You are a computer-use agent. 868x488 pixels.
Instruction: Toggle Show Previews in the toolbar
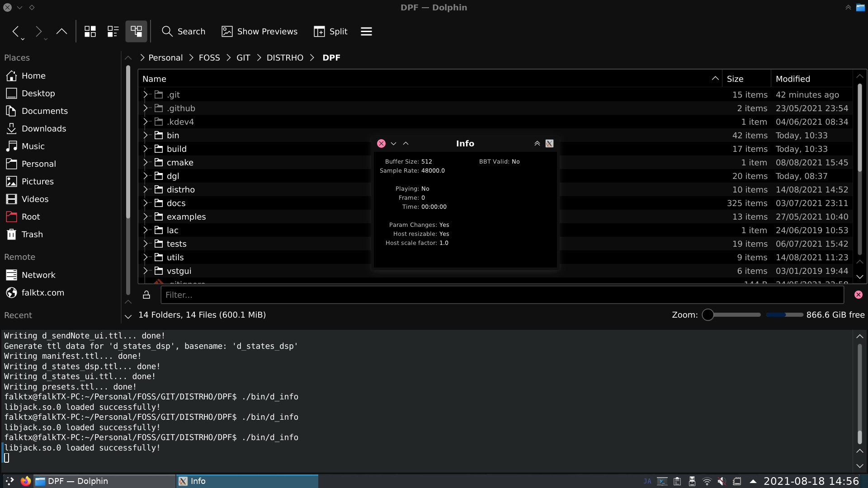tap(259, 31)
